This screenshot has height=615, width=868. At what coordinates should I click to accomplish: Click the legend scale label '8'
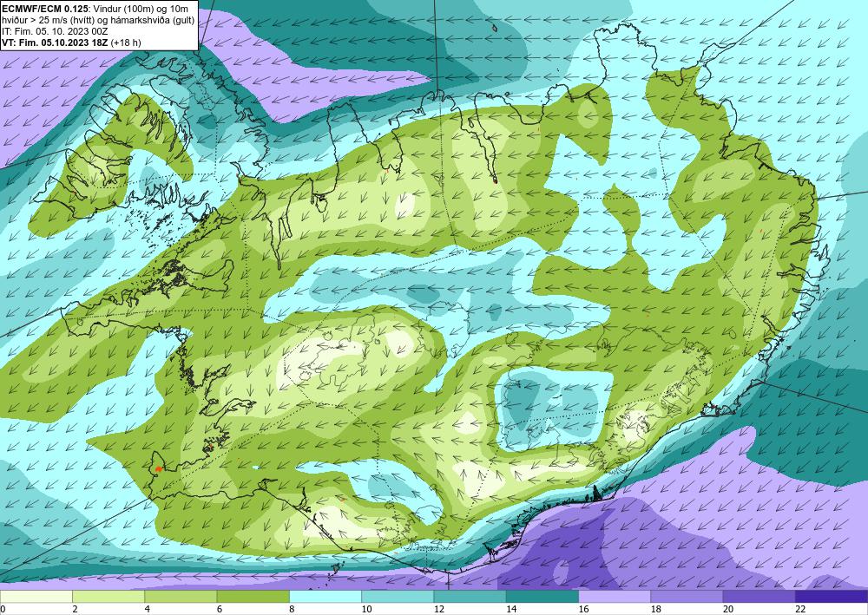[292, 609]
